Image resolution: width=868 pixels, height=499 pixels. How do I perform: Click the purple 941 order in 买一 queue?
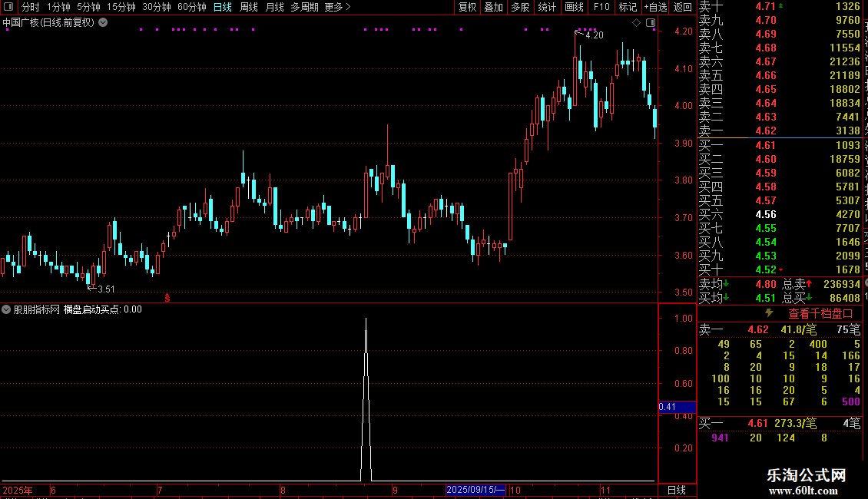(x=720, y=438)
